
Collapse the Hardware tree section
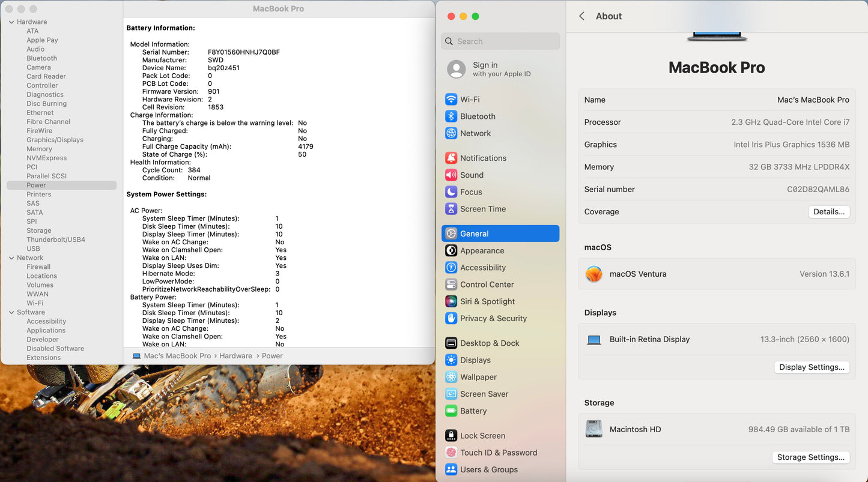click(11, 22)
